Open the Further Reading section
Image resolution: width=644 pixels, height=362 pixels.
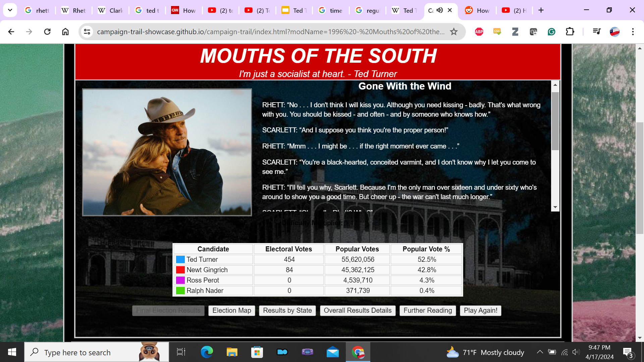pos(428,311)
